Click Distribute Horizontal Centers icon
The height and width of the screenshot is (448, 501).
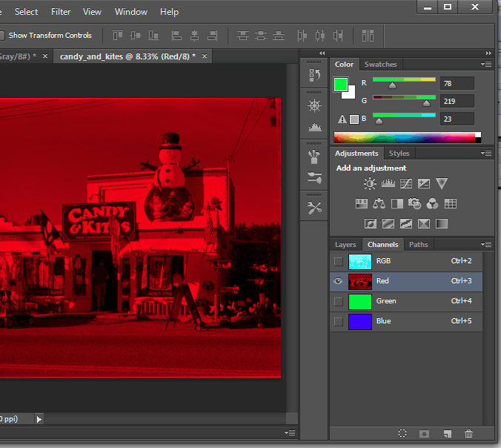pos(320,35)
